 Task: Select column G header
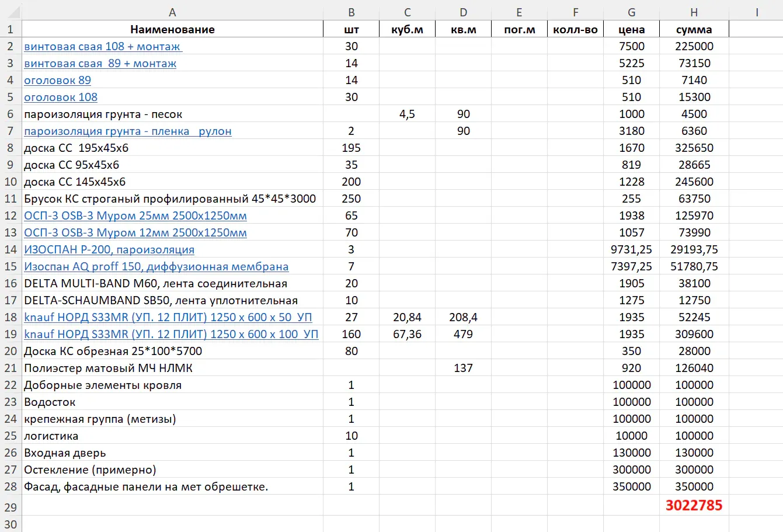click(632, 12)
